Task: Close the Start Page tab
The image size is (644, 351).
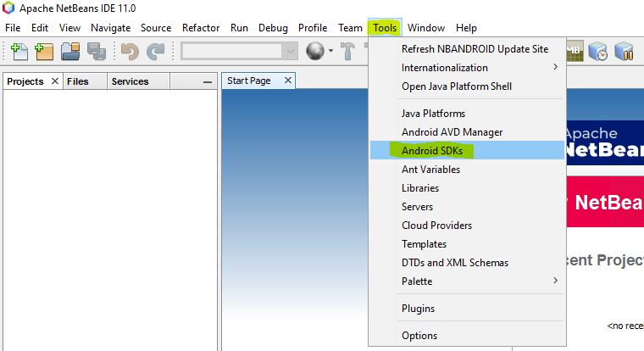Action: pyautogui.click(x=288, y=81)
